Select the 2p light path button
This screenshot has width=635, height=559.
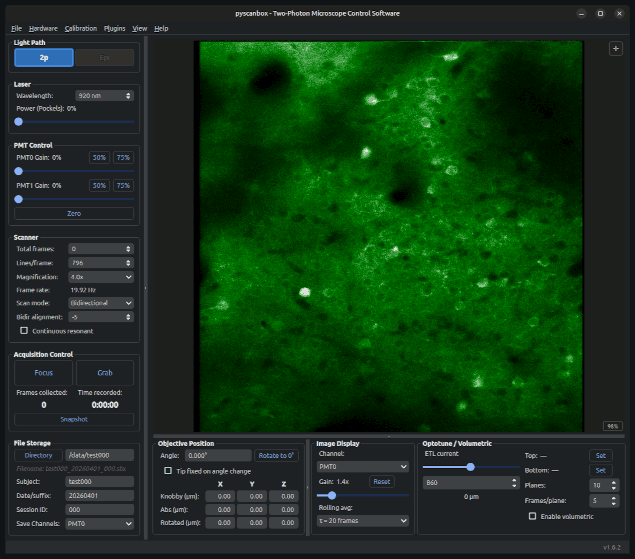43,58
